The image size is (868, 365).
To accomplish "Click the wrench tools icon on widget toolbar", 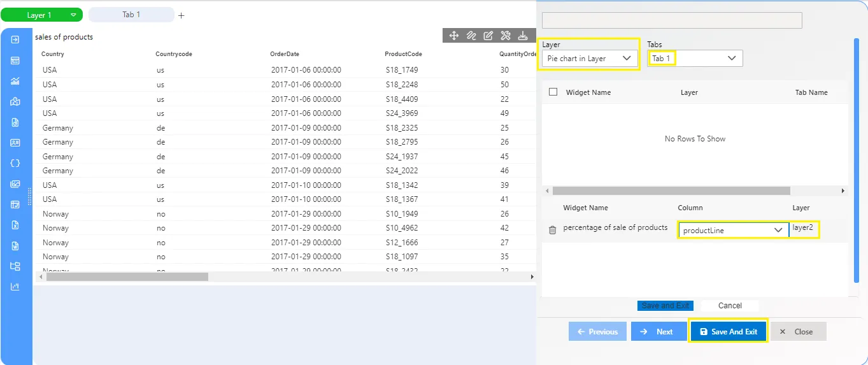I will 506,36.
